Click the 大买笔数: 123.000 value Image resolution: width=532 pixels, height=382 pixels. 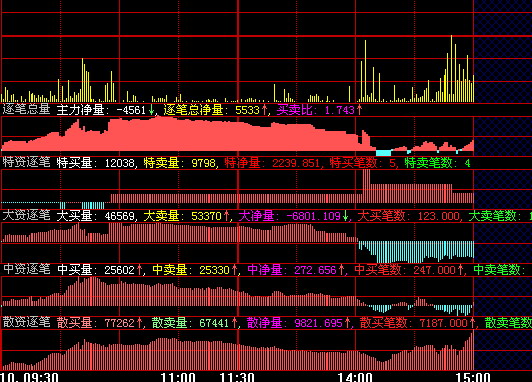coord(409,216)
